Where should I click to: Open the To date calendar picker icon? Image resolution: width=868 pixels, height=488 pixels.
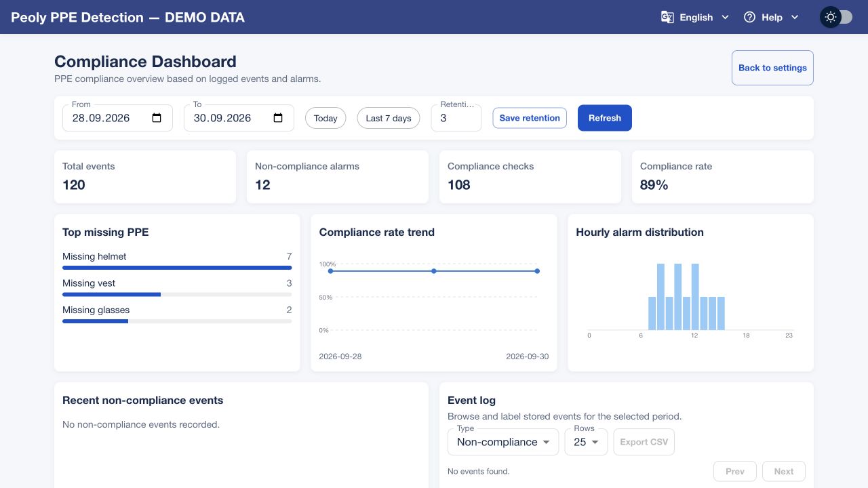click(x=278, y=118)
